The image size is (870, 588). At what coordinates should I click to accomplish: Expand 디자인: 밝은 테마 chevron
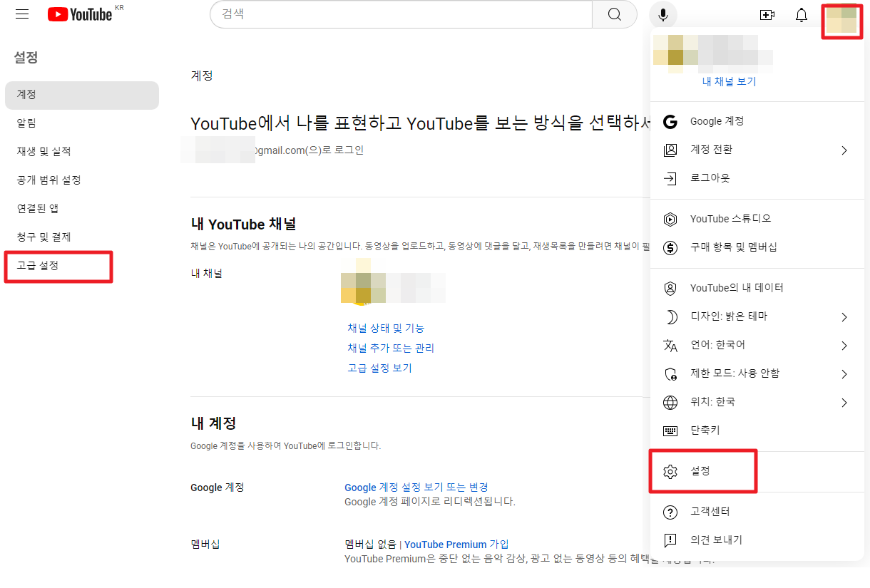point(844,316)
